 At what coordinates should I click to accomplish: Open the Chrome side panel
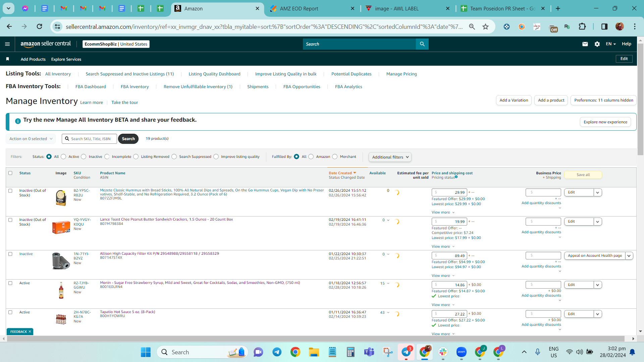pos(604,26)
